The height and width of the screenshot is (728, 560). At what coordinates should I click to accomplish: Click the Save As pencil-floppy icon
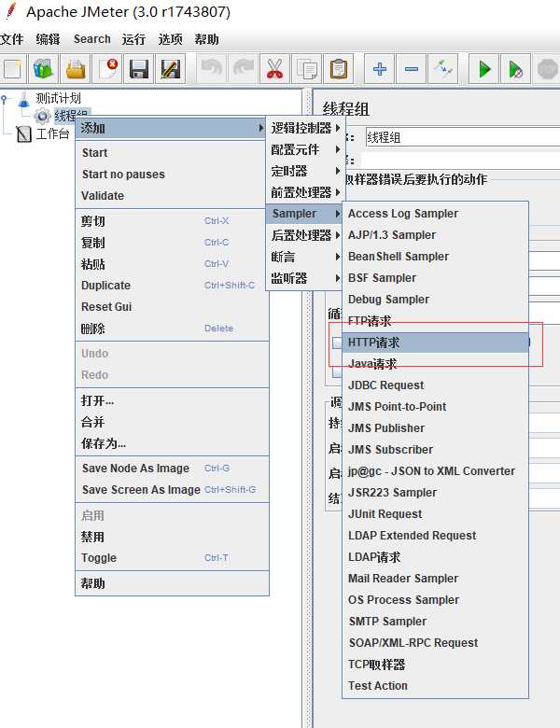[x=171, y=70]
